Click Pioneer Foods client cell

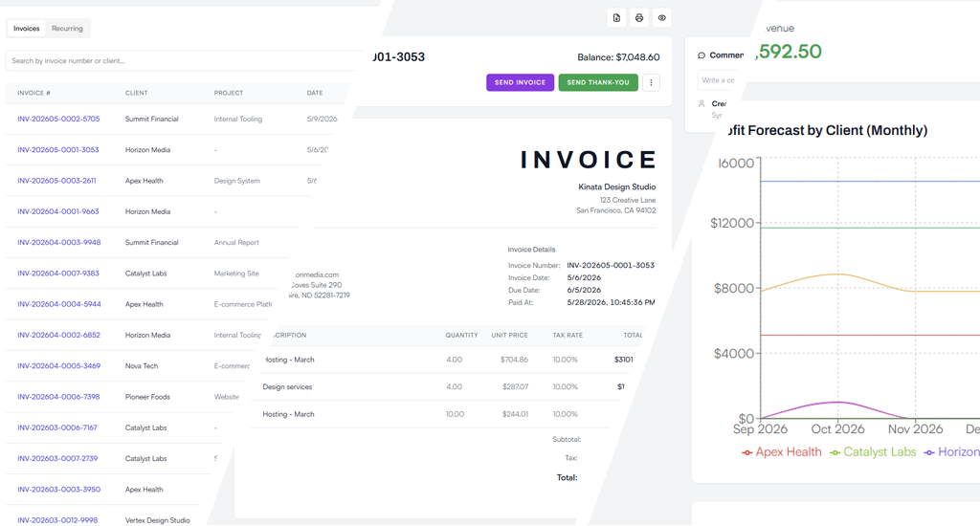147,397
